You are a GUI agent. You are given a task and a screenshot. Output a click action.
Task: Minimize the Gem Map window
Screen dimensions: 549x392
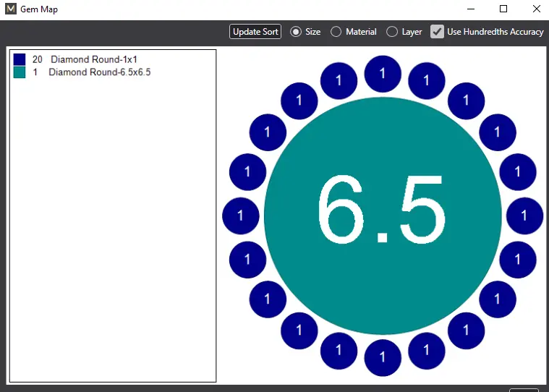471,9
